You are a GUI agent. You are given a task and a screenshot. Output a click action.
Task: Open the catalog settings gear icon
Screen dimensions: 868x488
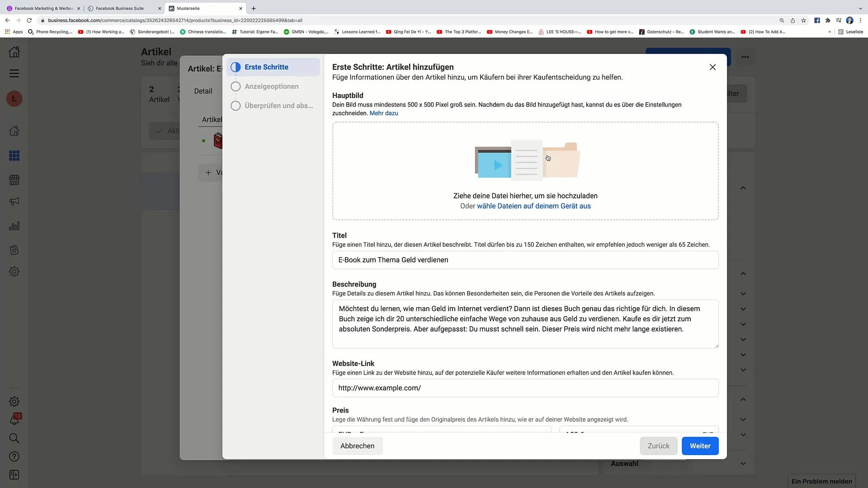pos(14,272)
